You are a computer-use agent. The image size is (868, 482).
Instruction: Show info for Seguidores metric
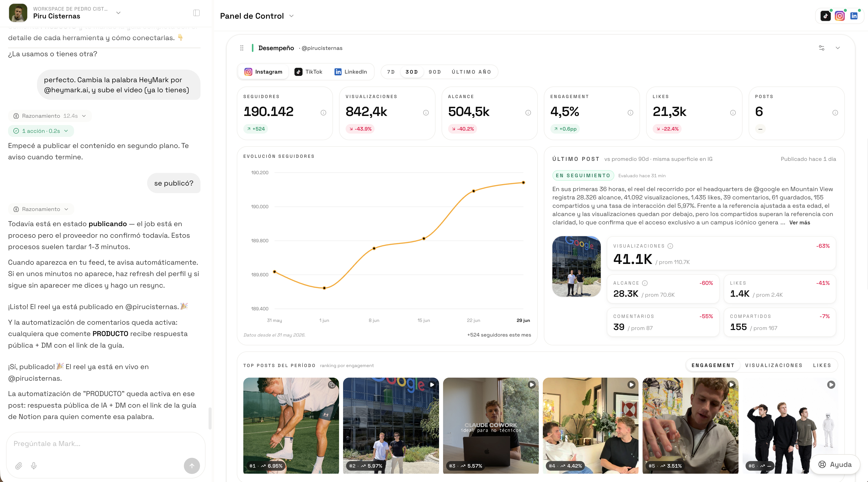(x=323, y=113)
